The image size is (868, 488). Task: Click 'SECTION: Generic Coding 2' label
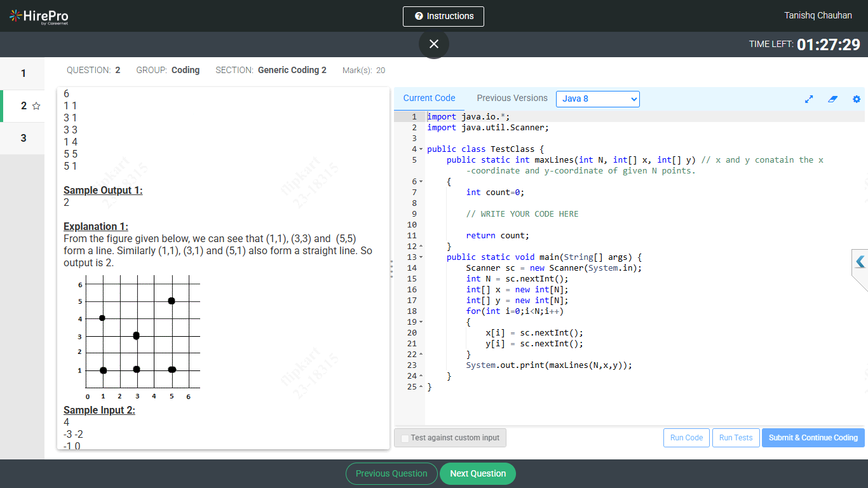point(271,71)
